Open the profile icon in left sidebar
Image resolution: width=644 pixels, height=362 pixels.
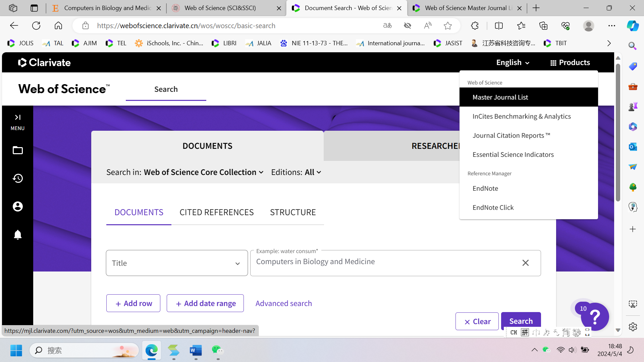click(x=17, y=206)
